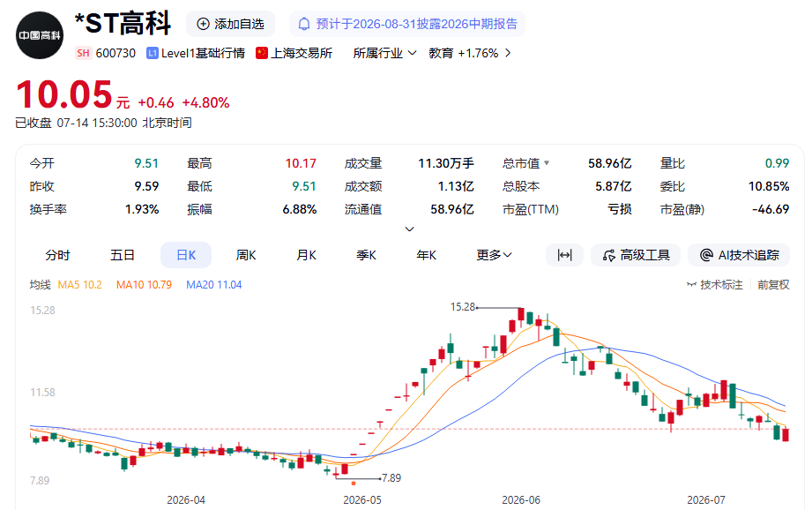Screen dimensions: 812x510
Task: Click the 上海交易所 flag icon
Action: [x=262, y=53]
